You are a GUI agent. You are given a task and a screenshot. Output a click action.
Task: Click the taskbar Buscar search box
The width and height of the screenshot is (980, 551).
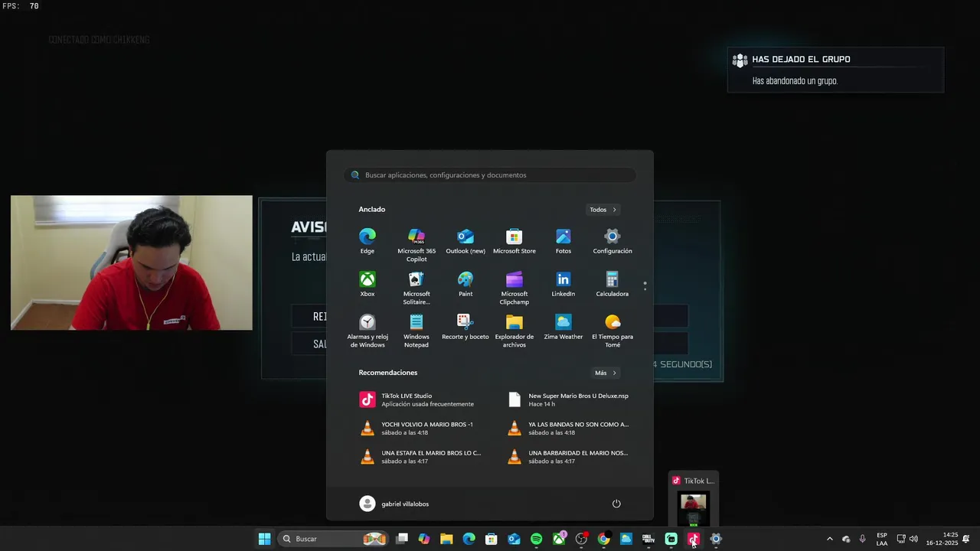coord(333,539)
